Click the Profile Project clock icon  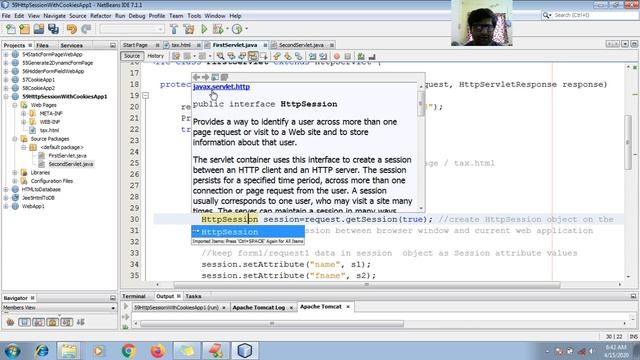pos(237,29)
